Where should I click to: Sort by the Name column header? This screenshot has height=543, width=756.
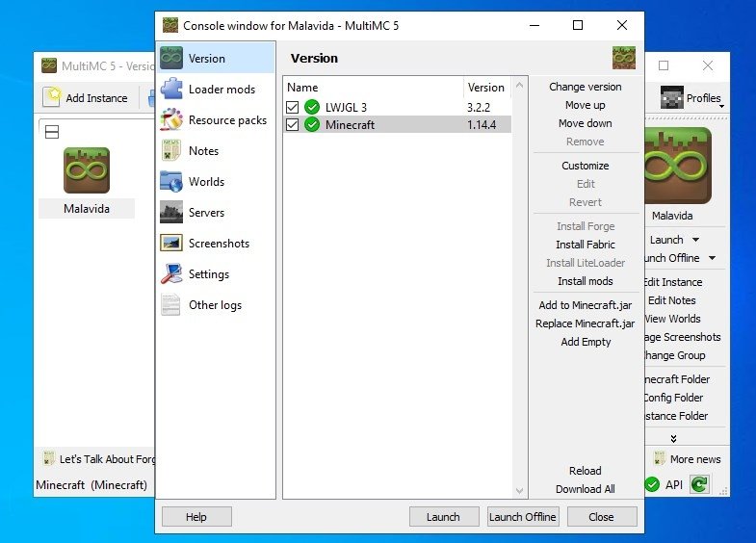coord(374,88)
